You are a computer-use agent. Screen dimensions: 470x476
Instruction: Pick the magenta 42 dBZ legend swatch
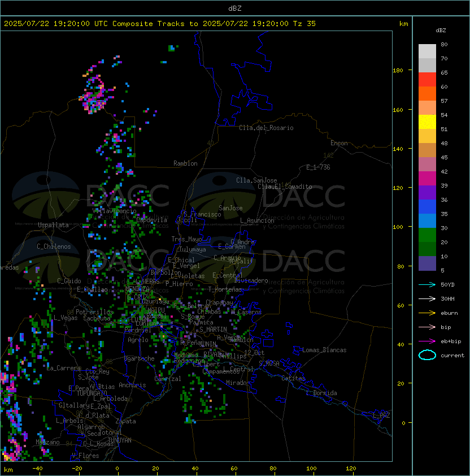427,179
